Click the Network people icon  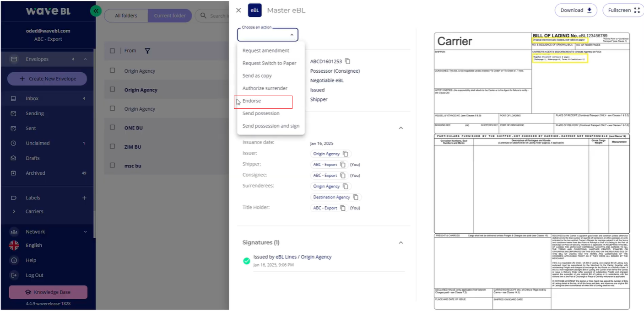[14, 232]
